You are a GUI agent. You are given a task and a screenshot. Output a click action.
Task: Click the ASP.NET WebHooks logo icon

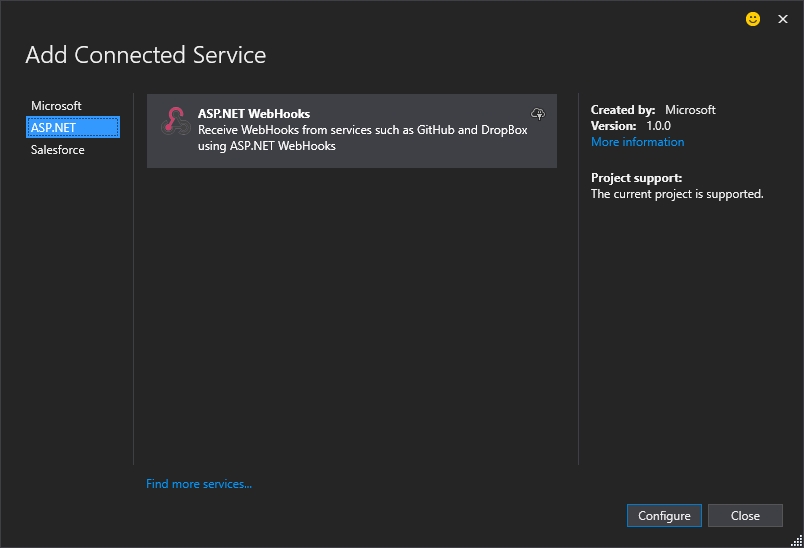(x=176, y=121)
